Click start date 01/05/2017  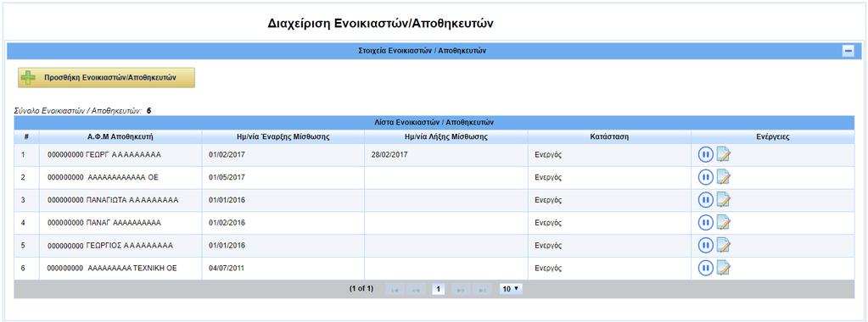tap(227, 178)
